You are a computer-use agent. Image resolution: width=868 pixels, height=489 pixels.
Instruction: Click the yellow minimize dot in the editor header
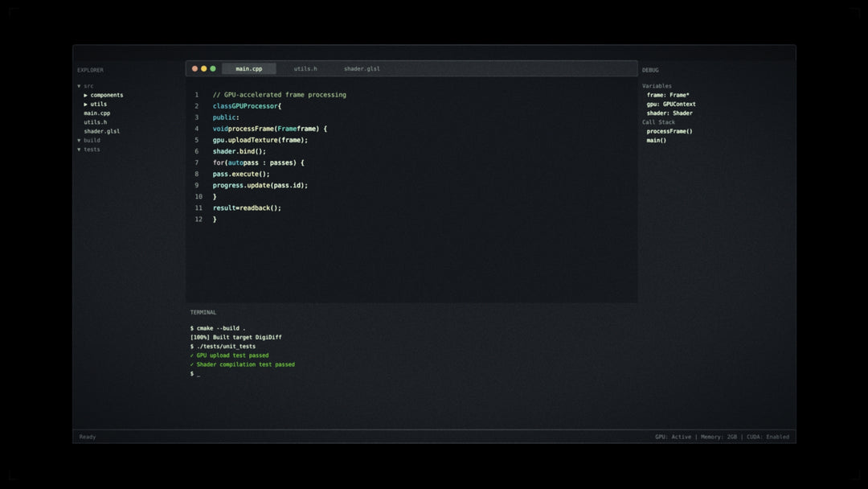click(x=203, y=69)
